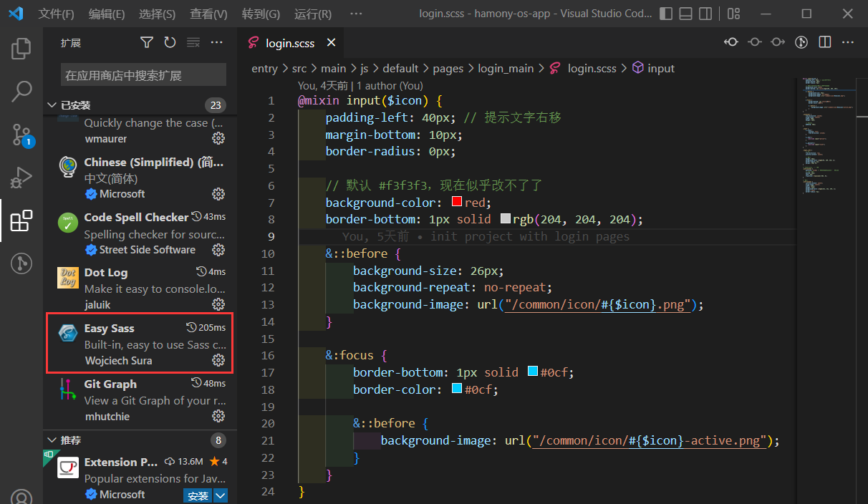
Task: Refresh the extensions list
Action: [170, 43]
